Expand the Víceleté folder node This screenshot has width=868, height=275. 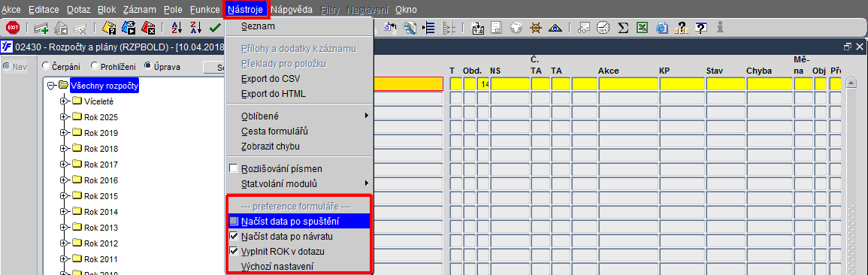(63, 101)
